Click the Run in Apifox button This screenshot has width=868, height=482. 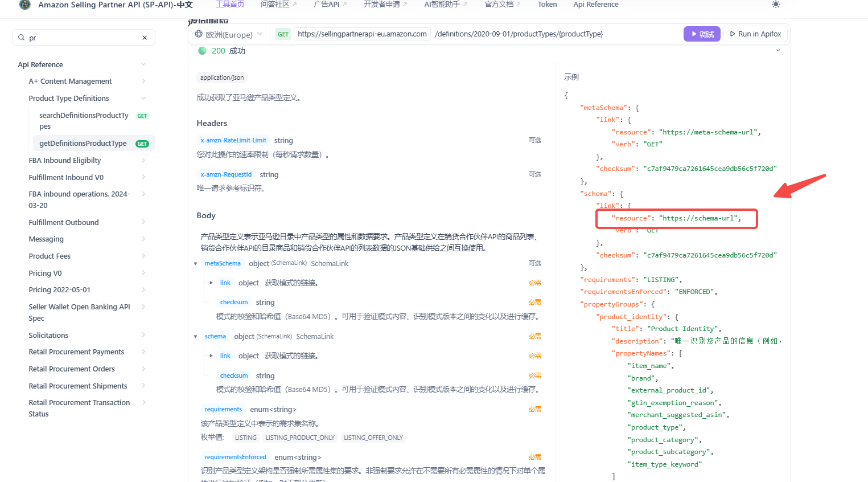755,34
